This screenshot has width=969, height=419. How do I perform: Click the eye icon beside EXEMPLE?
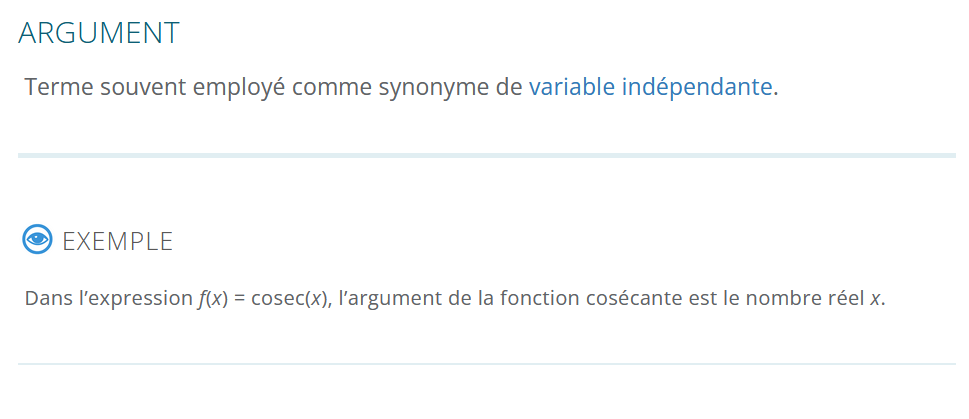[x=37, y=240]
